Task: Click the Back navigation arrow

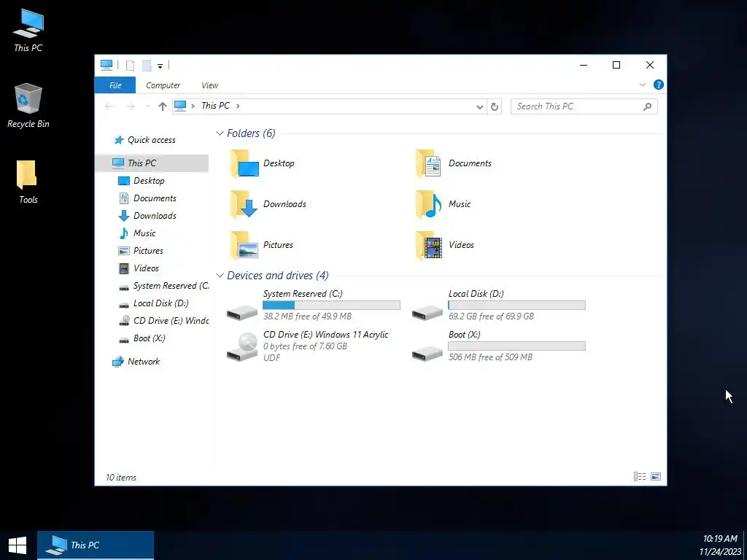Action: tap(109, 106)
